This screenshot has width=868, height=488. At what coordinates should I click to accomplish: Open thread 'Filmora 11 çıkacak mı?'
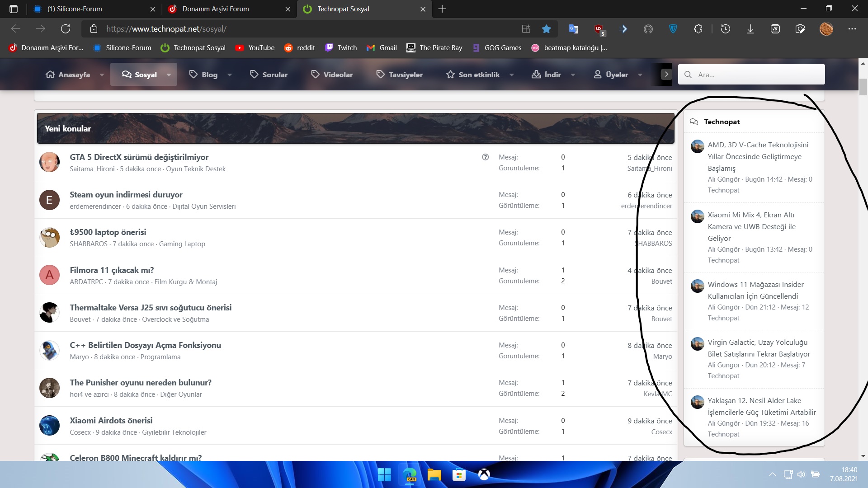[112, 270]
